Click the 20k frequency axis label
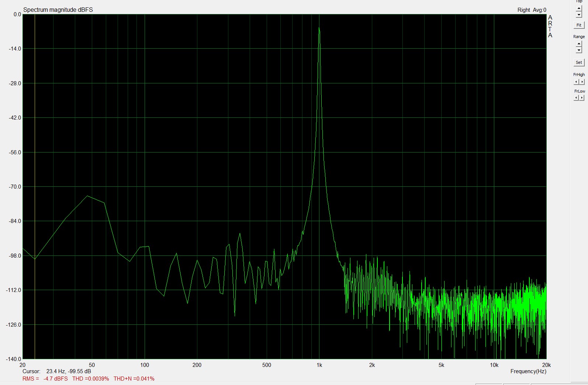The height and width of the screenshot is (385, 588). [546, 365]
